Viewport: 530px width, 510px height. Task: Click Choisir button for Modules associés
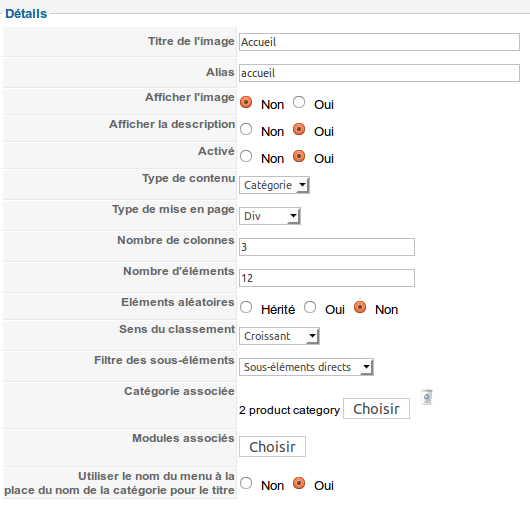pos(272,446)
